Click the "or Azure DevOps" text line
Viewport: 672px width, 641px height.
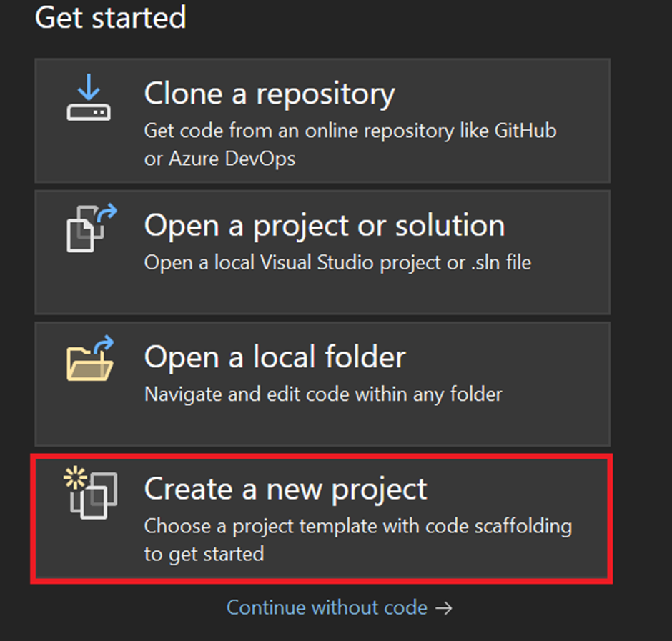point(220,159)
